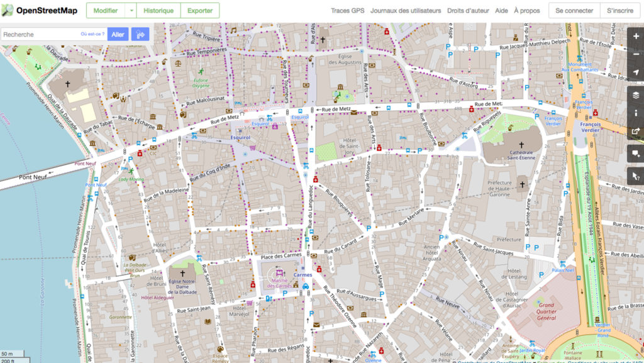Image resolution: width=644 pixels, height=363 pixels.
Task: Click the Carmes metro station label
Action: [303, 275]
